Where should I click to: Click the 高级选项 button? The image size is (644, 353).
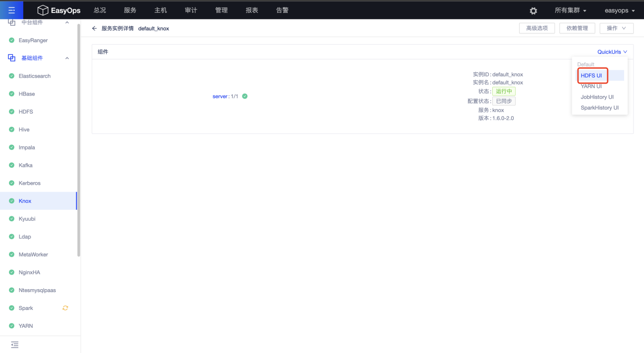point(537,28)
